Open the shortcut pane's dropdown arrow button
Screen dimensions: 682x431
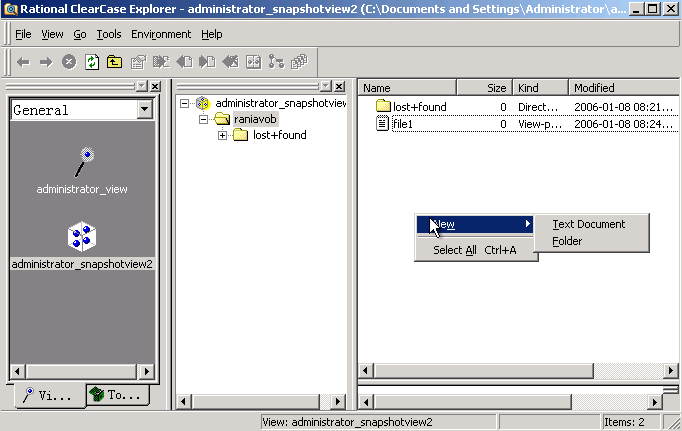click(142, 86)
